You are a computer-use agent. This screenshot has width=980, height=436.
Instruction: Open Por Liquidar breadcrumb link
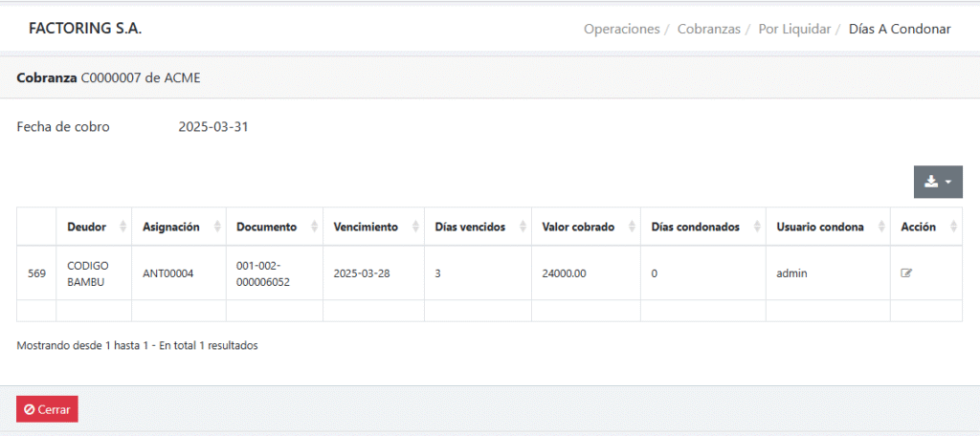(793, 29)
